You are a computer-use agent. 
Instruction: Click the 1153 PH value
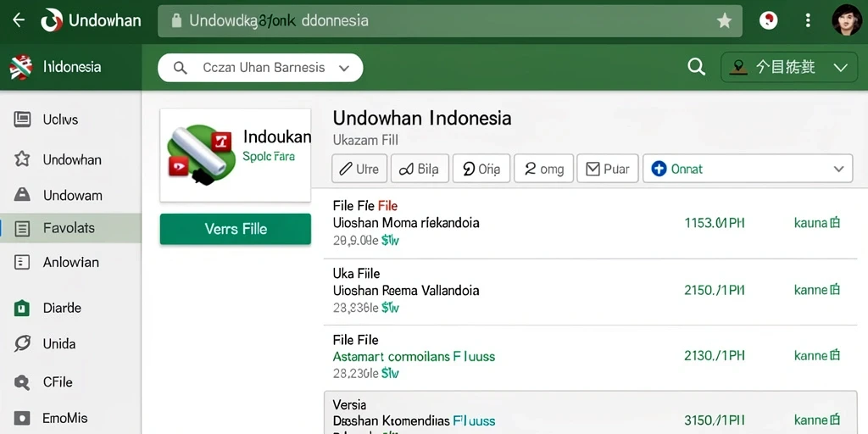pos(714,223)
